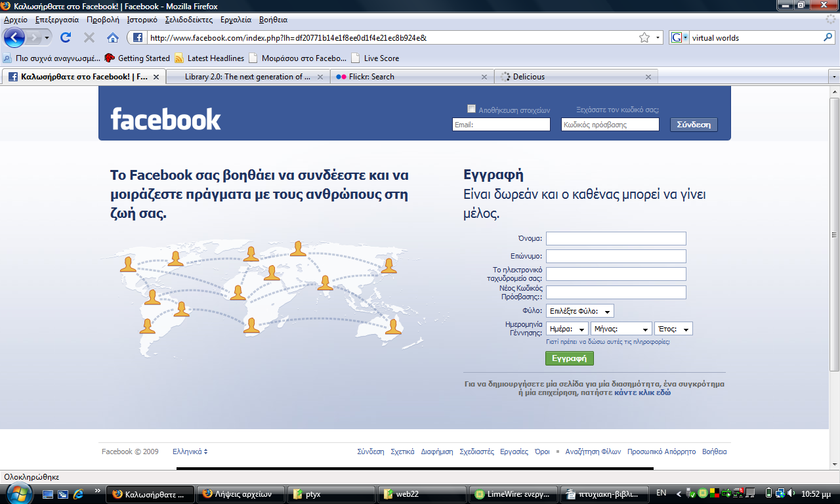Click the 'Σύνδεση' login button
Image resolution: width=840 pixels, height=504 pixels.
[x=694, y=125]
